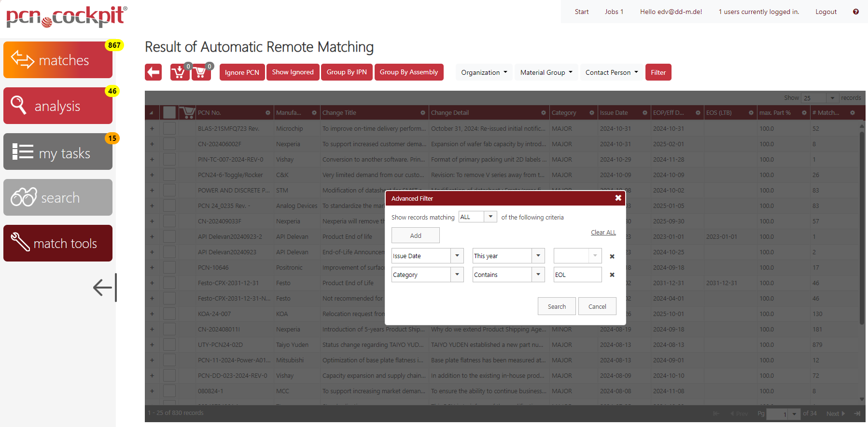Screen dimensions: 868x427
Task: Click the remove-from-cart icon in toolbar
Action: pos(201,72)
